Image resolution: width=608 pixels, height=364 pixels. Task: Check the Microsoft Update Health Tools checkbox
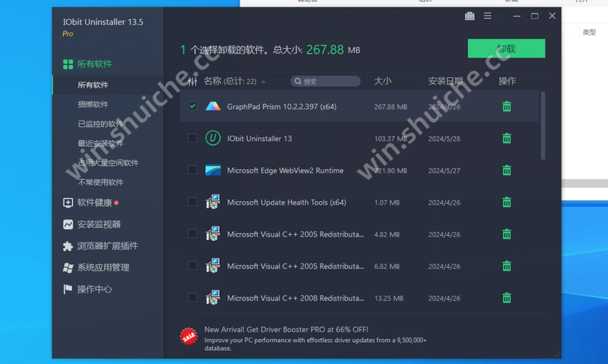pyautogui.click(x=192, y=202)
